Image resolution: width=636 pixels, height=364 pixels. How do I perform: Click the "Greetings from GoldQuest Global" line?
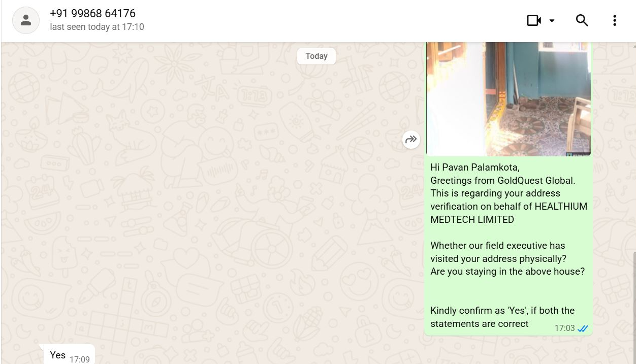click(502, 180)
